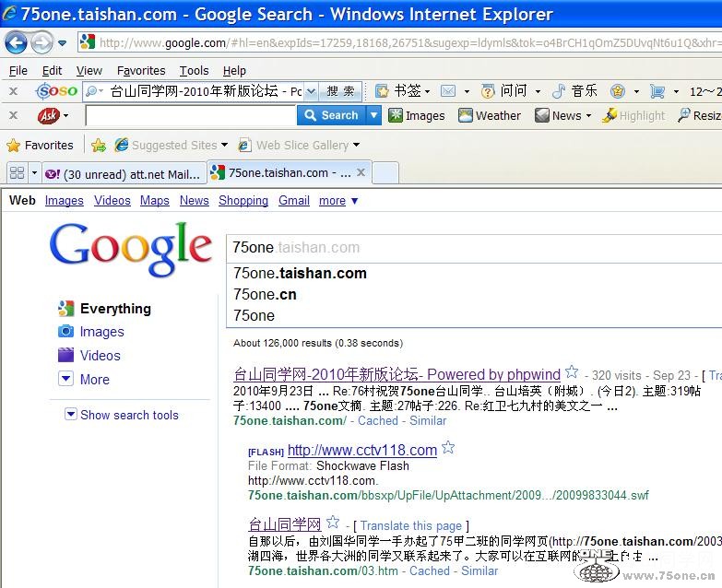Open the Help menu
Image resolution: width=722 pixels, height=588 pixels.
[234, 70]
